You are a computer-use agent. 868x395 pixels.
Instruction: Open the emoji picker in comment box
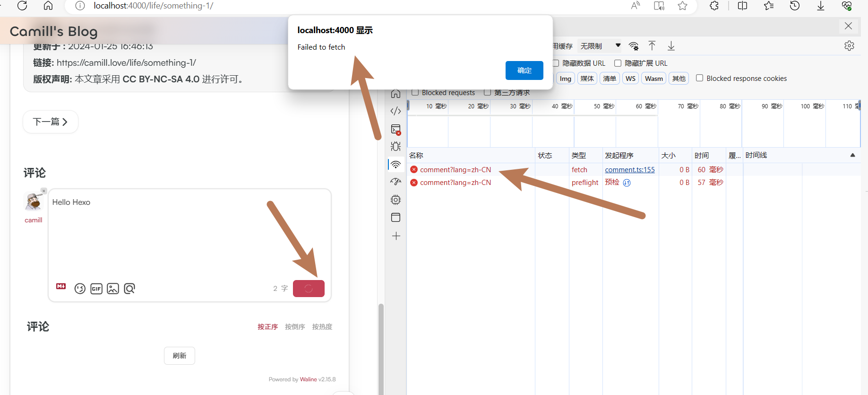[80, 289]
